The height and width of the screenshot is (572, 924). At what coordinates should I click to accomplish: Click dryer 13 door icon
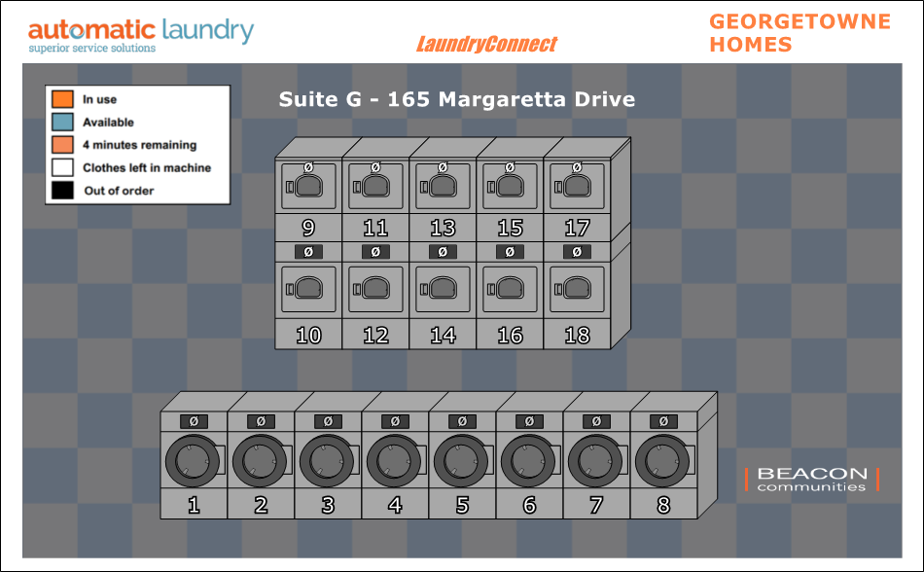click(x=443, y=186)
